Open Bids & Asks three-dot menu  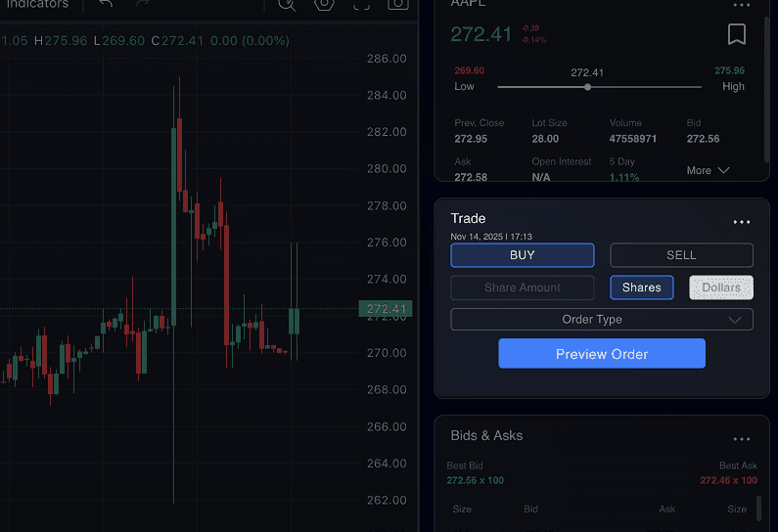[742, 439]
